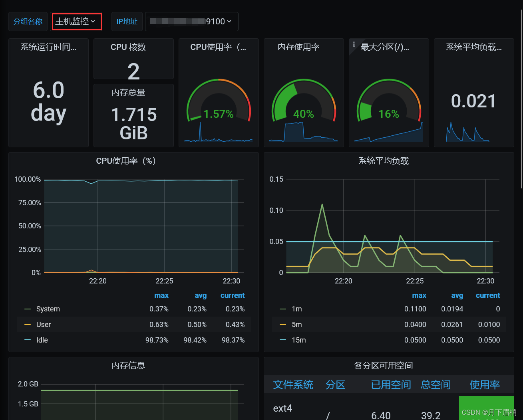Screen dimensions: 523x420
Task: Open the 系统平均负载 graph panel title
Action: click(x=384, y=161)
